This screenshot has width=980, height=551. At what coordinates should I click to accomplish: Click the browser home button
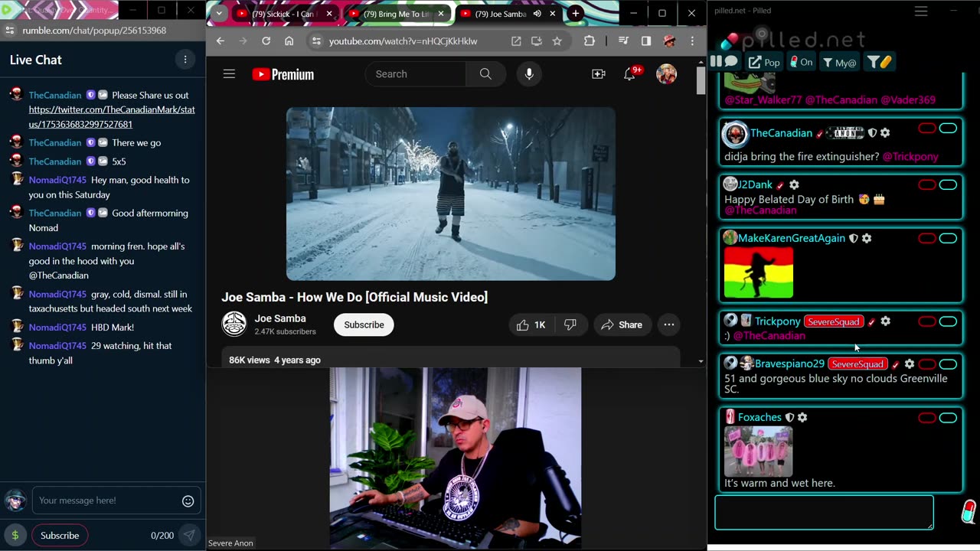(289, 41)
